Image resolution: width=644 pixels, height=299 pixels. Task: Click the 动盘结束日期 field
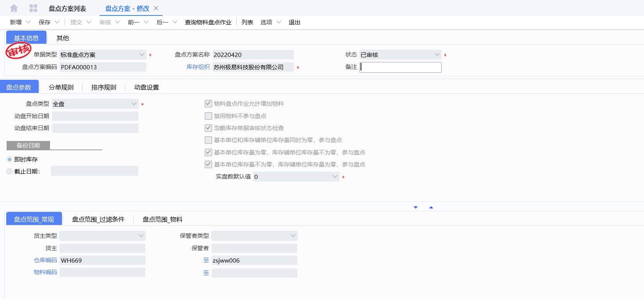point(95,128)
